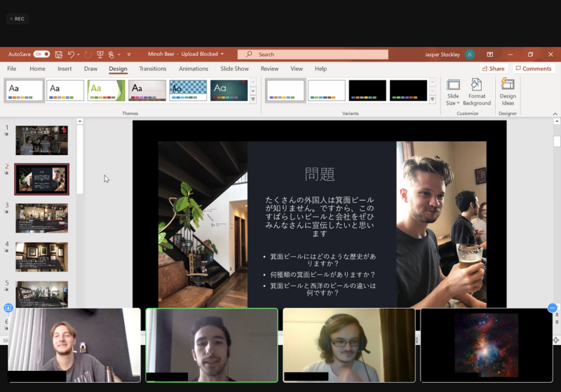Click the slide title 問題
Screen dimensions: 561x392
pos(320,174)
